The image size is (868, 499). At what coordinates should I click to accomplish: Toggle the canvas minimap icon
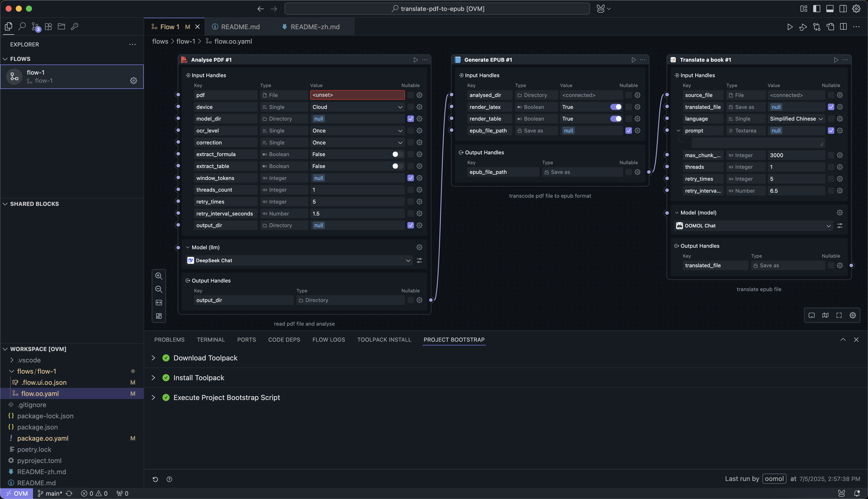pyautogui.click(x=825, y=315)
